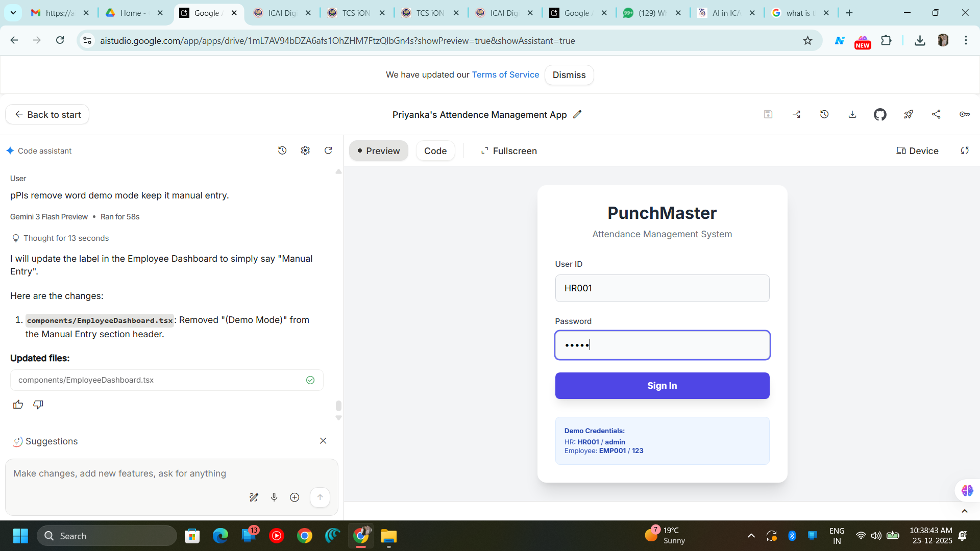980x551 pixels.
Task: Click the pencil icon to rename the app
Action: [577, 114]
